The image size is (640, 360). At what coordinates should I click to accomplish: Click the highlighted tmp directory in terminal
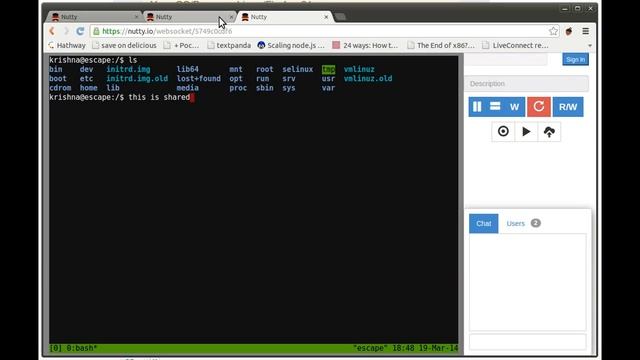328,69
